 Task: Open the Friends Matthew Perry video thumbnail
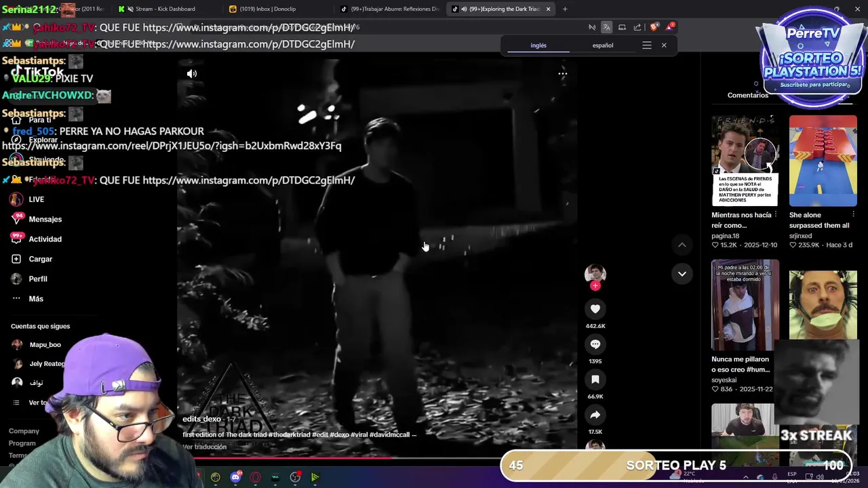(x=745, y=161)
